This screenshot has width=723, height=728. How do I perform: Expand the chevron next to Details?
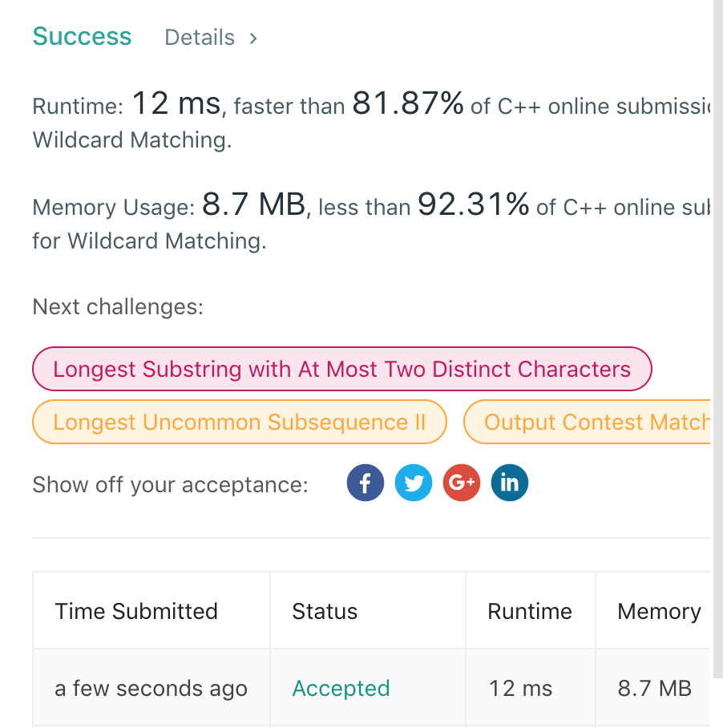(x=253, y=38)
